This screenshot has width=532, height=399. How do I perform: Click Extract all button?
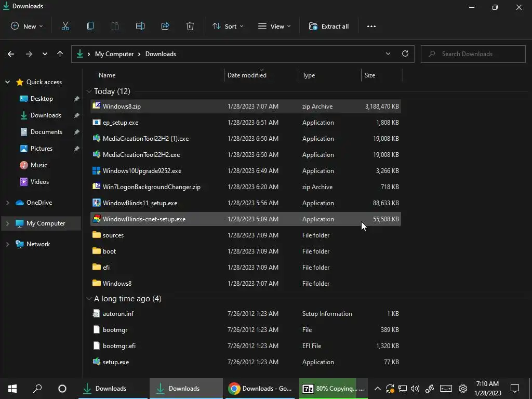(x=329, y=26)
